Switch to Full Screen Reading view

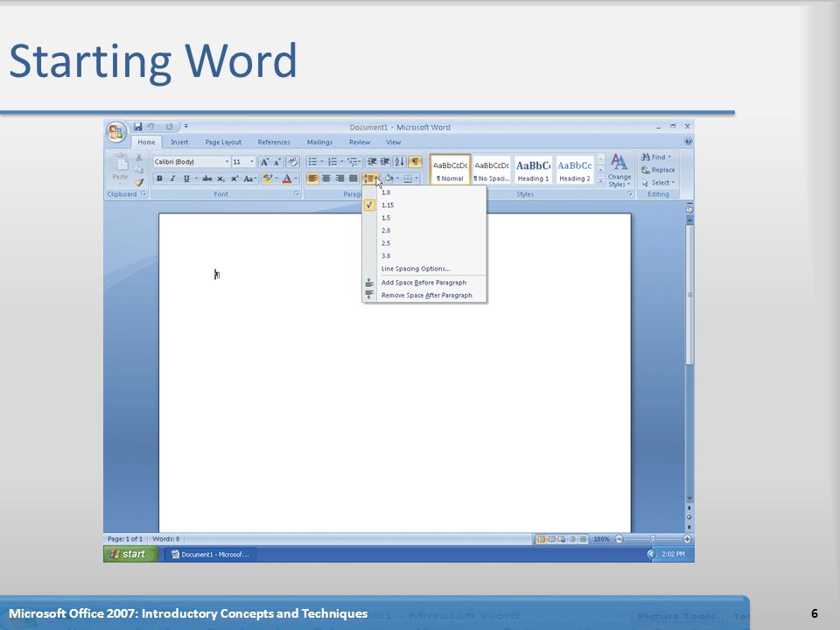[551, 539]
